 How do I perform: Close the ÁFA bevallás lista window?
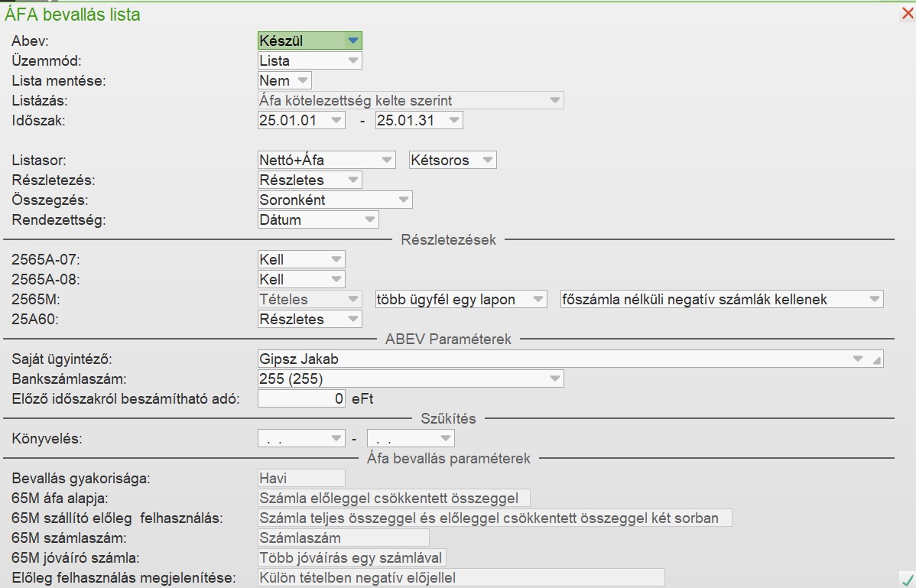coord(908,14)
